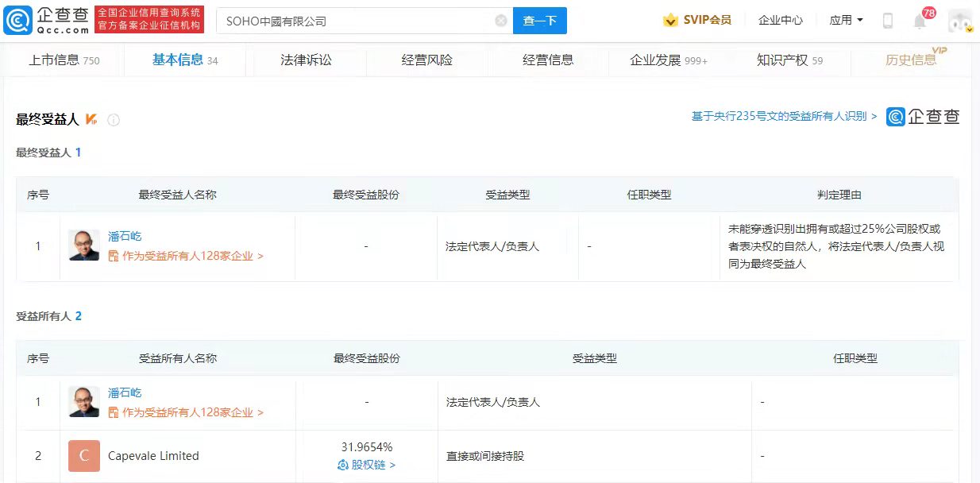Open 作为受益所有人128家企业 link in 最终受益人 table
Image resolution: width=980 pixels, height=483 pixels.
[186, 256]
